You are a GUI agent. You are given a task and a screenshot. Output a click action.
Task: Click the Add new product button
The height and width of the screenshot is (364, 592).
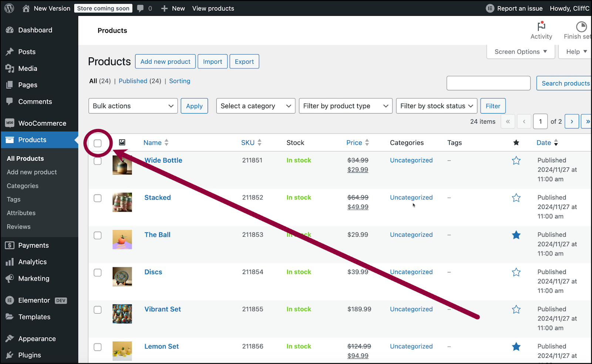coord(165,61)
